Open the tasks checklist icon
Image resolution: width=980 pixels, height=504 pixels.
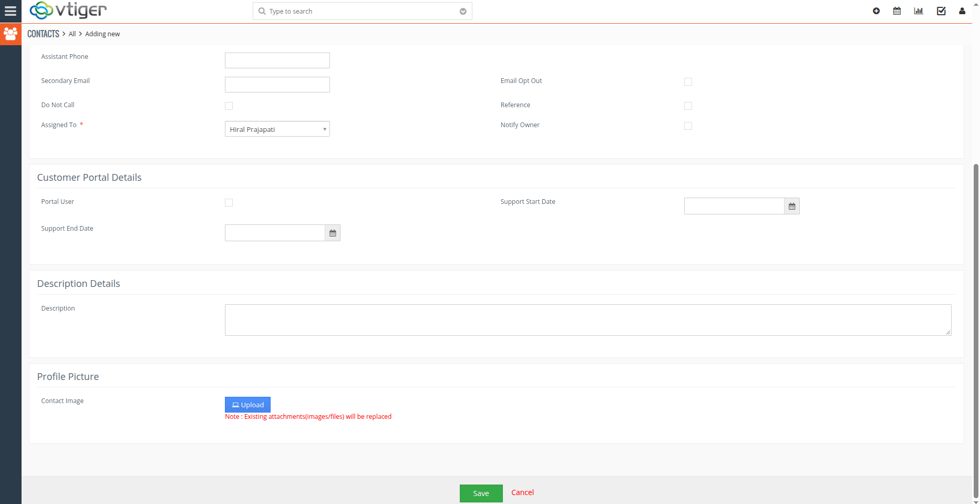941,11
